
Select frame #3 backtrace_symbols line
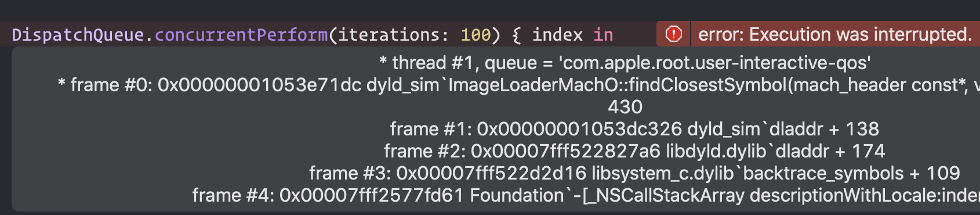[x=634, y=173]
